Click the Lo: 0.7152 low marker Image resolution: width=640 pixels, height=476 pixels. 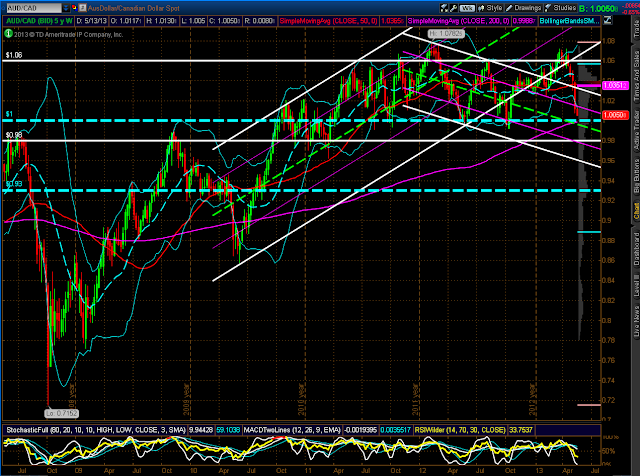(x=61, y=413)
